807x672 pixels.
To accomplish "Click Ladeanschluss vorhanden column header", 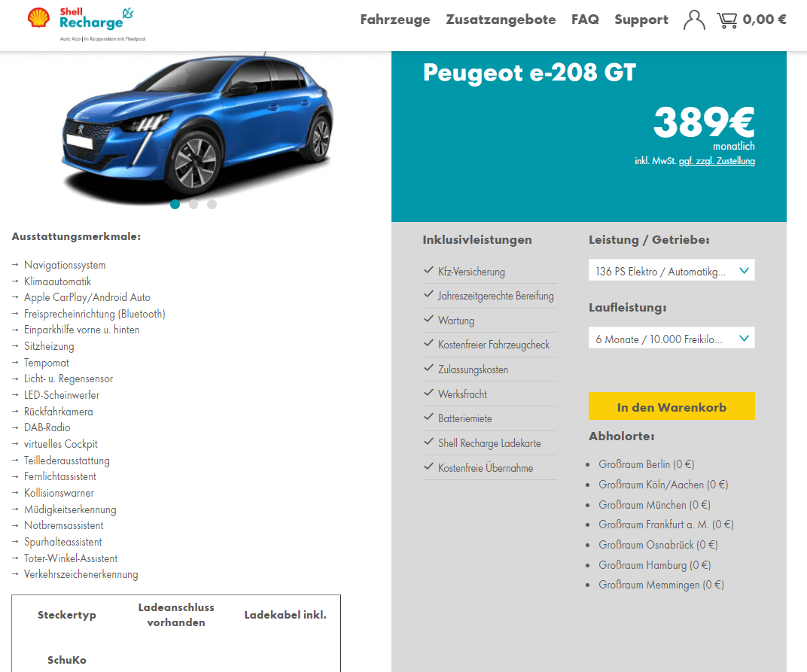I will point(176,615).
